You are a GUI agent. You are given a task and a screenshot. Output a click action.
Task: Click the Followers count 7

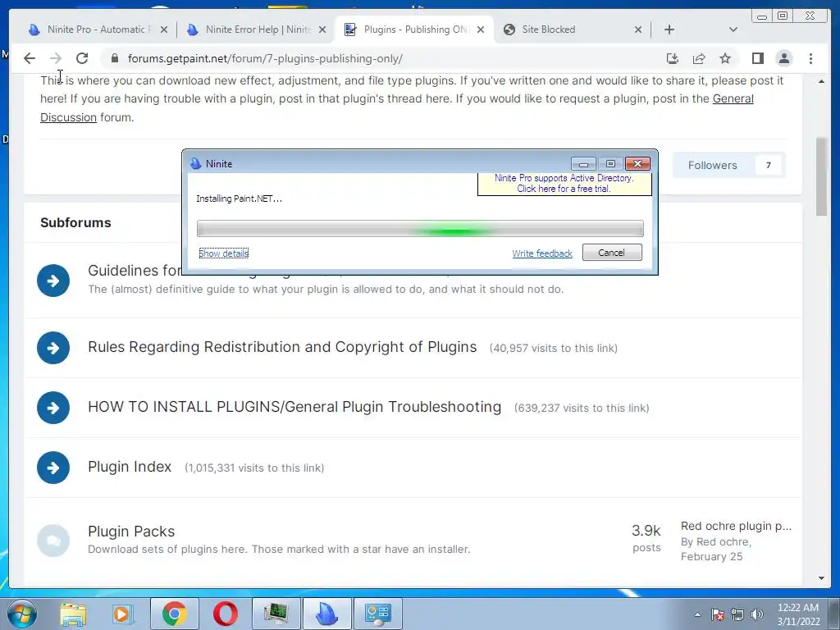tap(768, 165)
